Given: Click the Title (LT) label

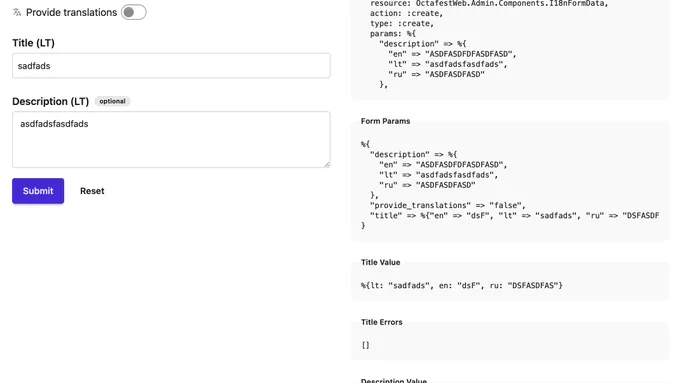Looking at the screenshot, I should tap(33, 43).
